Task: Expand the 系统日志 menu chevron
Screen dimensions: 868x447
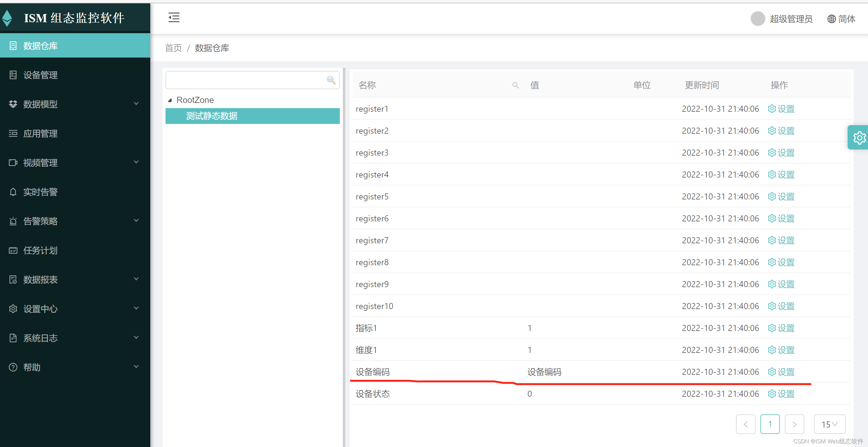Action: [136, 338]
